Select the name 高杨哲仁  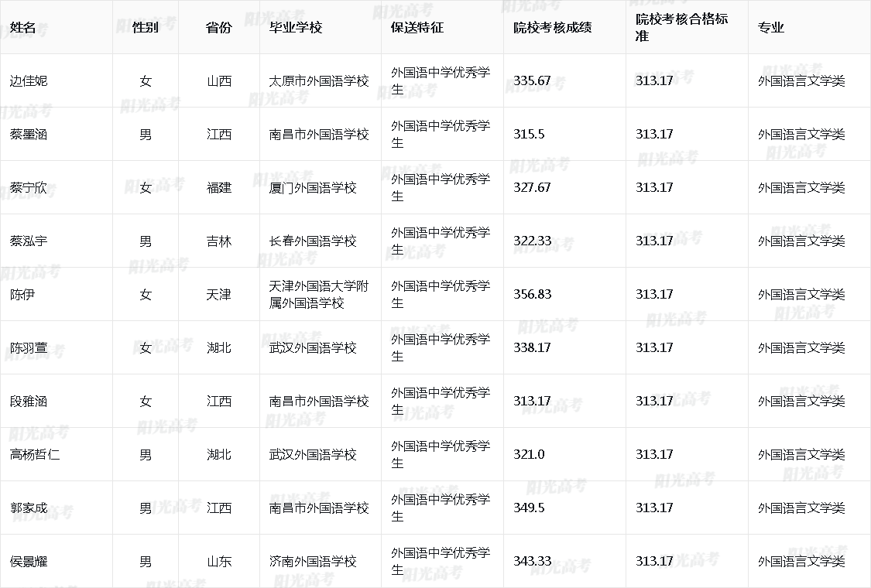35,455
